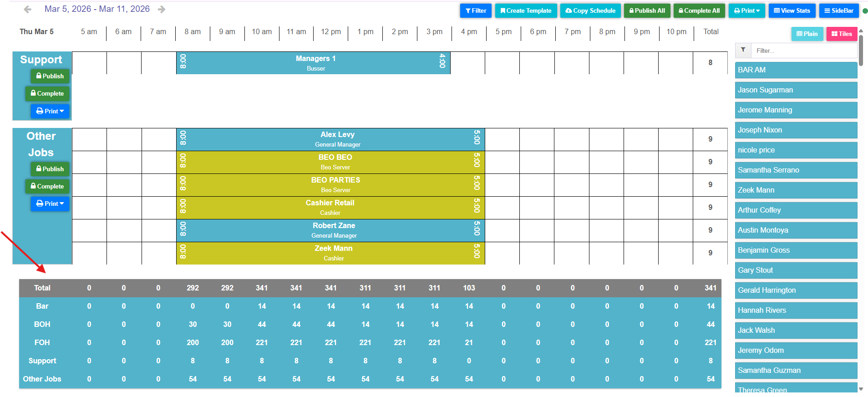The height and width of the screenshot is (397, 868).
Task: Click Publish All lock button
Action: 647,10
